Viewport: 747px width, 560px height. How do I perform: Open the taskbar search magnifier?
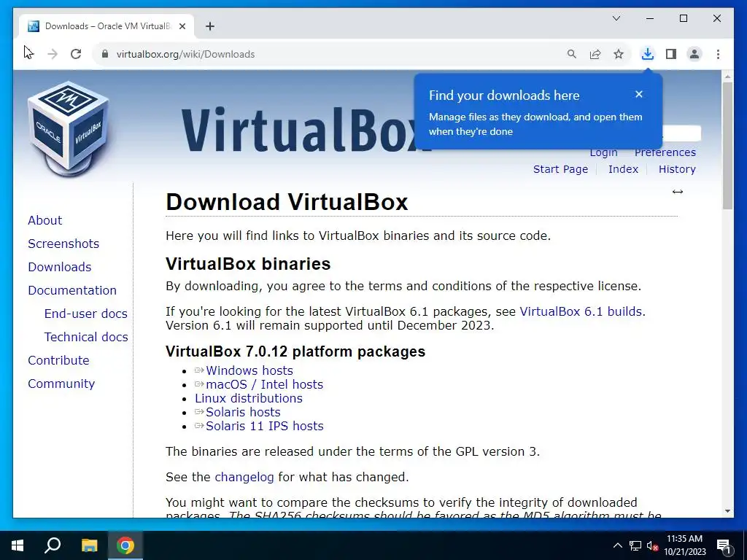(53, 545)
